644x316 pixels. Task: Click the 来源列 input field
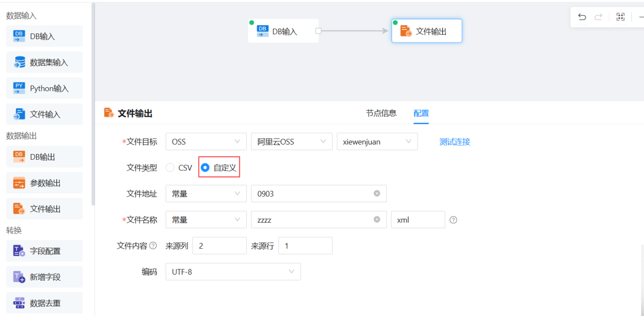[x=220, y=246]
